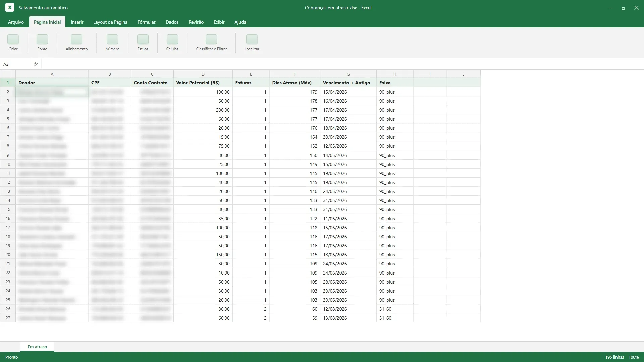
Task: Click the Excel logo icon
Action: point(10,7)
